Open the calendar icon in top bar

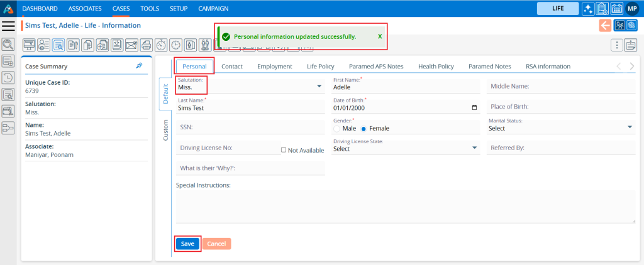616,9
